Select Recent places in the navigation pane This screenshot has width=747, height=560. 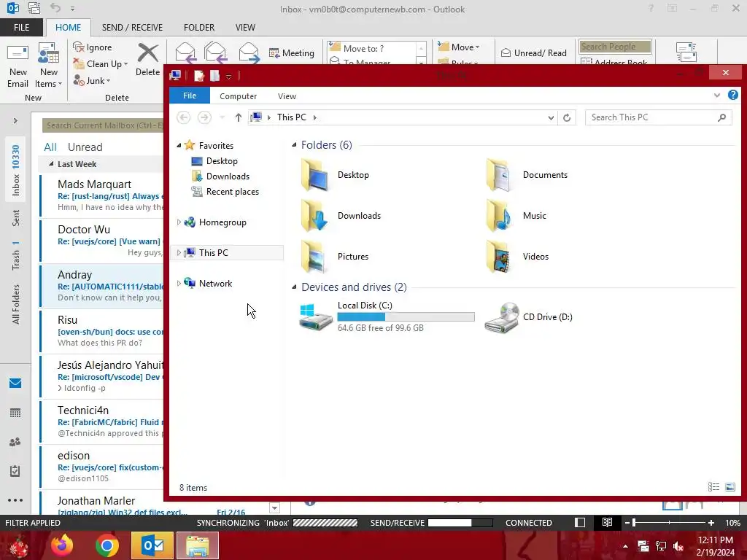225,192
